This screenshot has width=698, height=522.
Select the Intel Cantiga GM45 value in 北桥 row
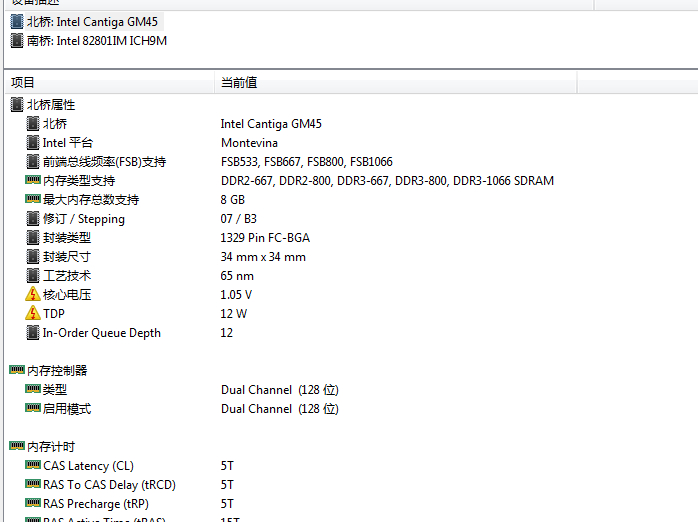coord(271,124)
